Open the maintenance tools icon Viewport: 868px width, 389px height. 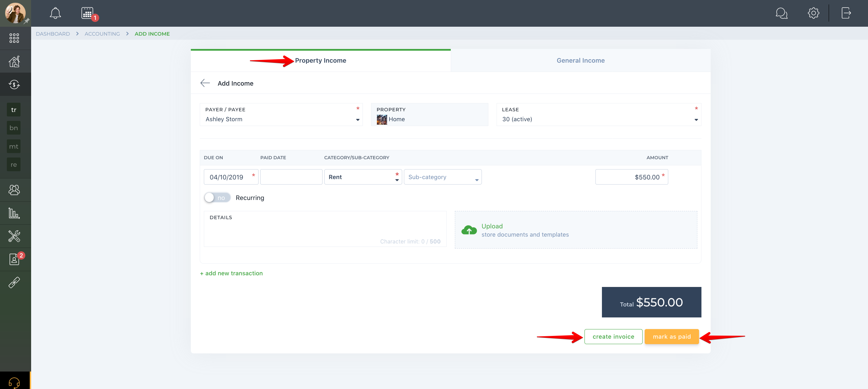click(14, 236)
